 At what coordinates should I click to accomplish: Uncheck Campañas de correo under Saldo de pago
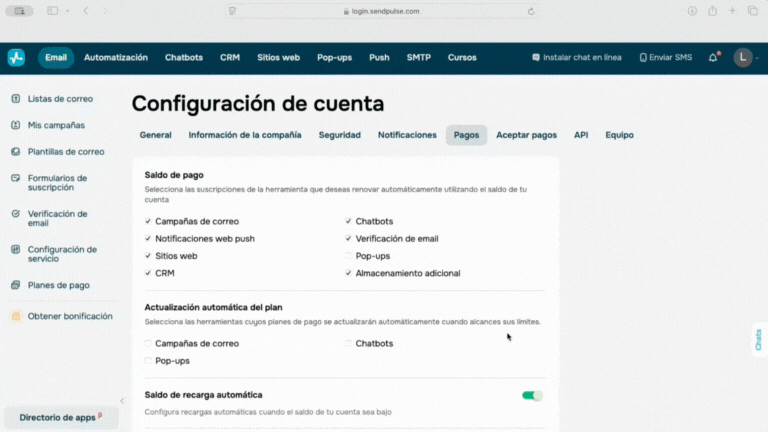coord(148,221)
